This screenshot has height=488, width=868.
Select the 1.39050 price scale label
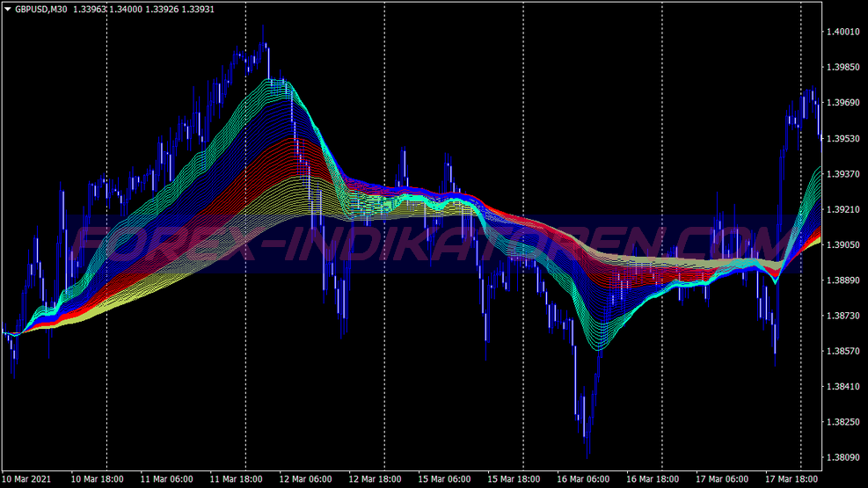click(x=842, y=244)
